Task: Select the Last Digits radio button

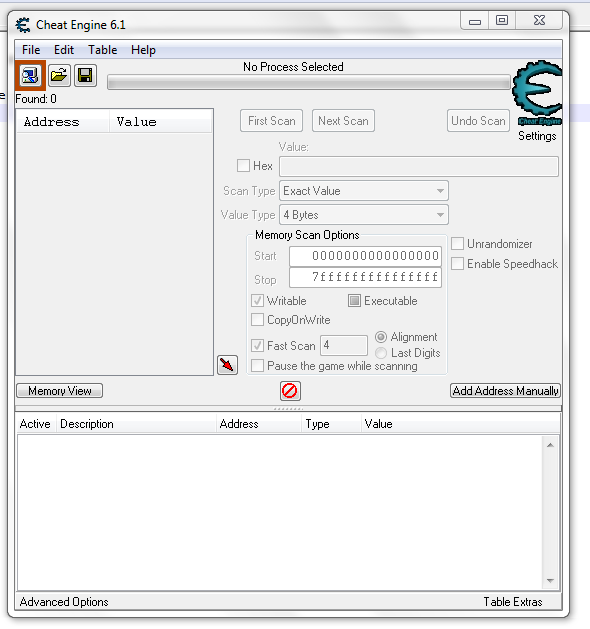Action: [381, 353]
